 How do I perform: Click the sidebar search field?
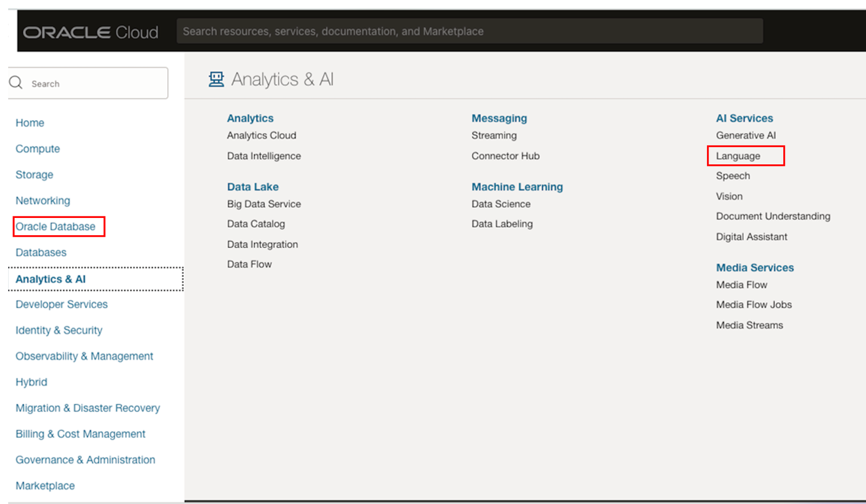pyautogui.click(x=87, y=83)
